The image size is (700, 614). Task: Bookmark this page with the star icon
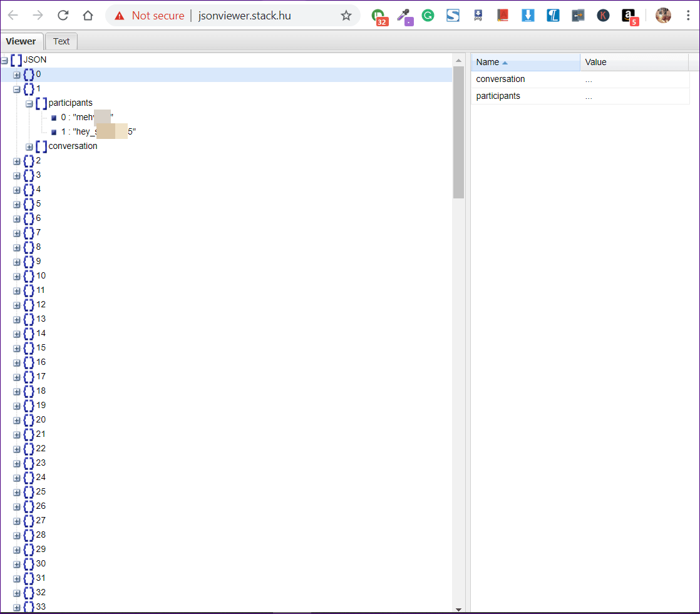pyautogui.click(x=346, y=16)
